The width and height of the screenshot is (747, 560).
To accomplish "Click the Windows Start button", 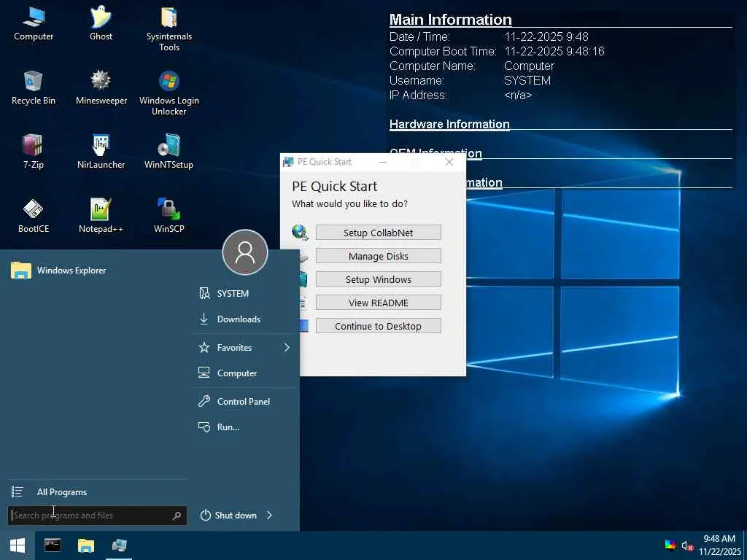I will click(18, 545).
